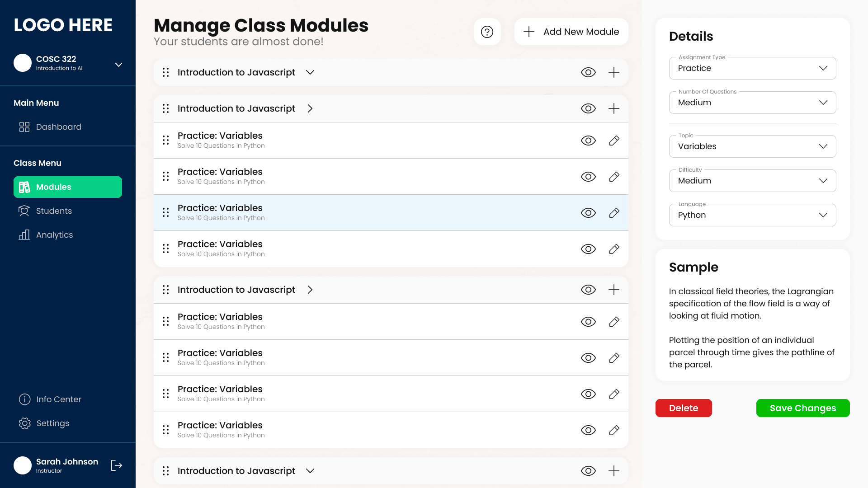Click the logout icon beside Sarah Johnson
This screenshot has height=488, width=868.
117,465
